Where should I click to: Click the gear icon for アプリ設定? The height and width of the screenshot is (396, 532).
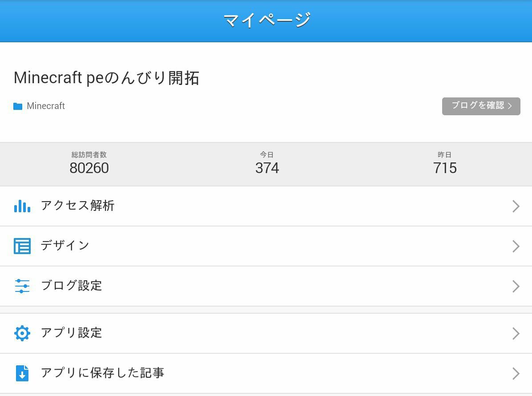coord(22,333)
